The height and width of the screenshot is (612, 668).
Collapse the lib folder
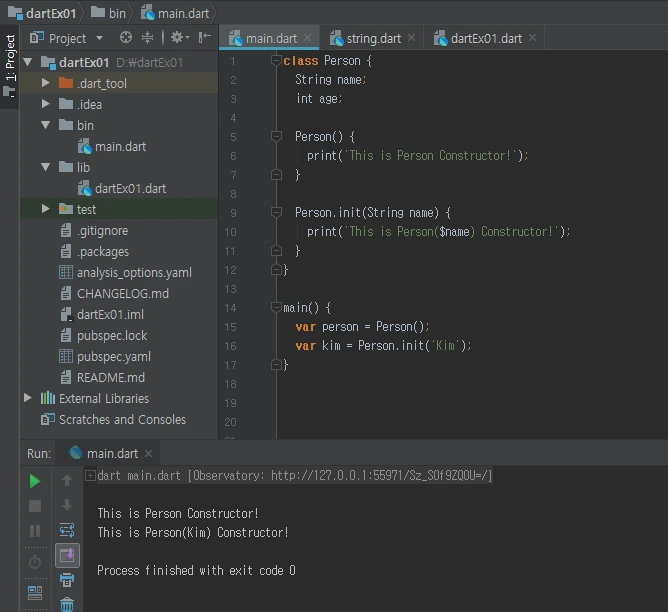(46, 167)
